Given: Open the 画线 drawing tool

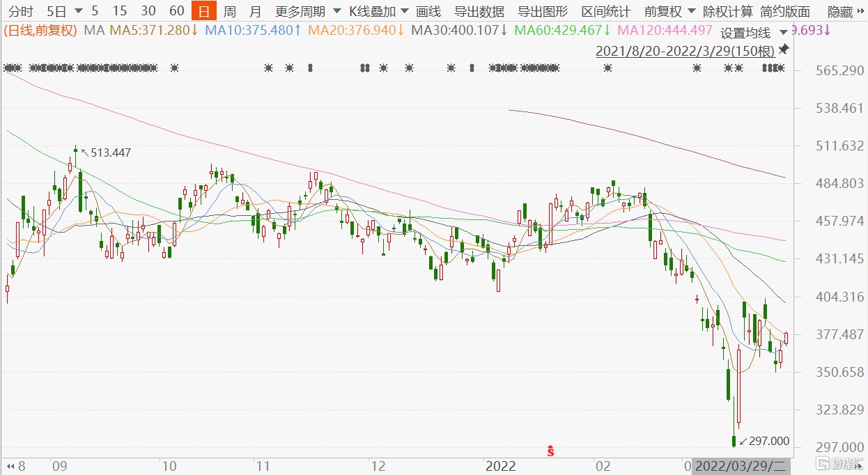Looking at the screenshot, I should click(x=428, y=11).
